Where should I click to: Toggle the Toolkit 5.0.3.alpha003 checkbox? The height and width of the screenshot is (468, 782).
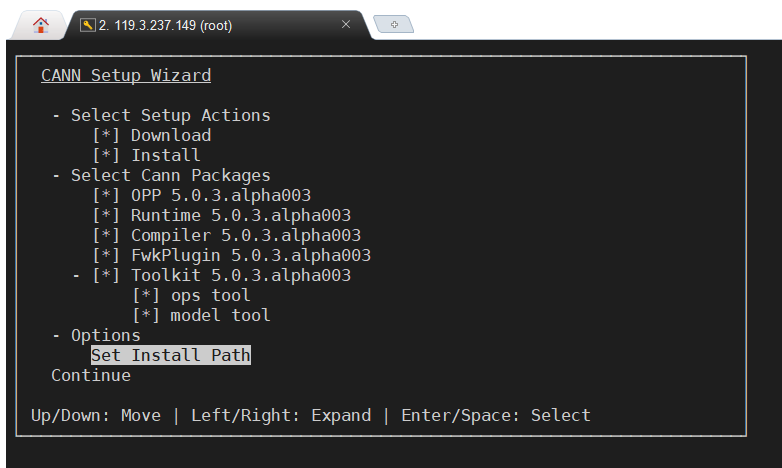pos(106,275)
